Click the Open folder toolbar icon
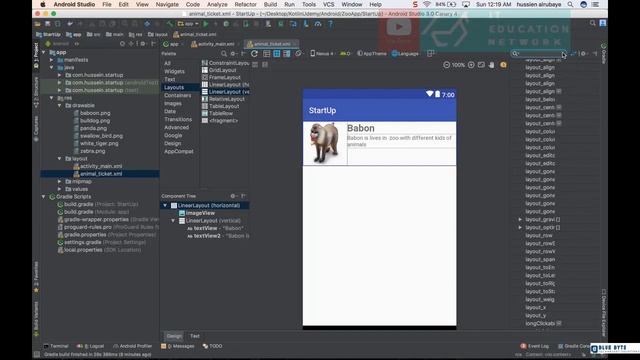The height and width of the screenshot is (360, 640). [38, 24]
